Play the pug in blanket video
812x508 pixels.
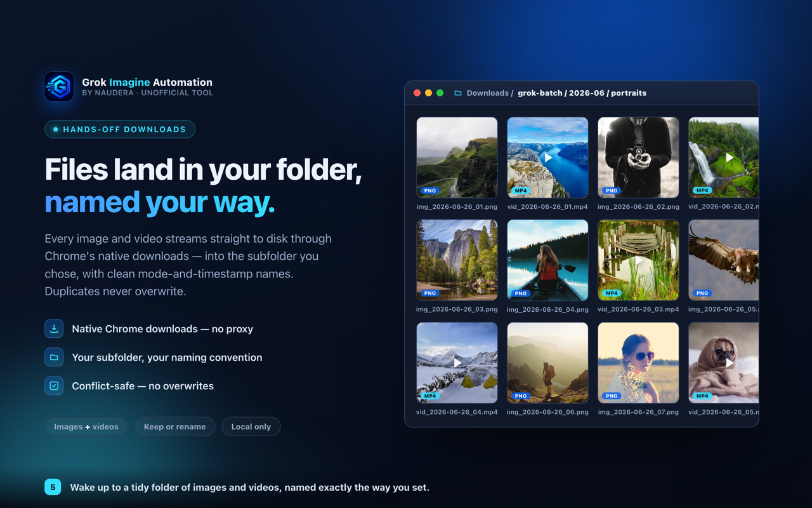(730, 363)
